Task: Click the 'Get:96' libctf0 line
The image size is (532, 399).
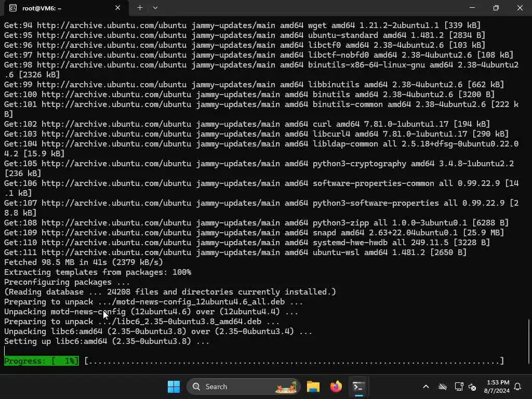Action: [245, 45]
